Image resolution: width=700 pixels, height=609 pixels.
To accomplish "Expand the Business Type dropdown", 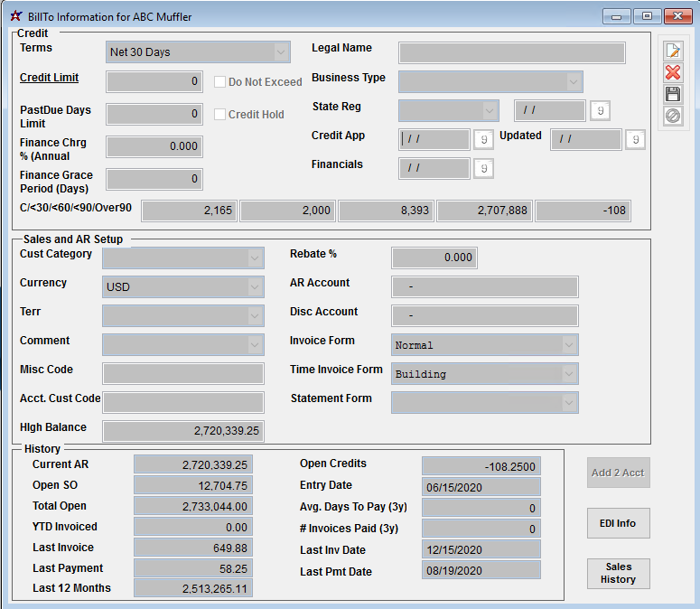I will (573, 82).
